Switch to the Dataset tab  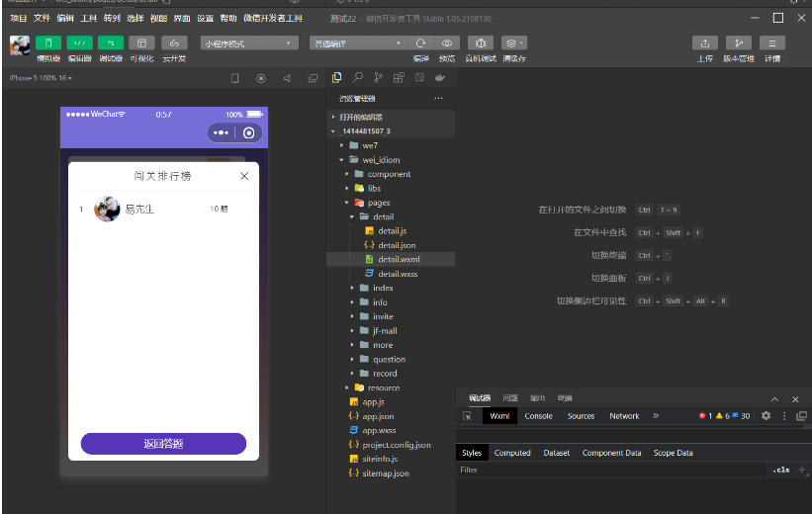coord(556,453)
